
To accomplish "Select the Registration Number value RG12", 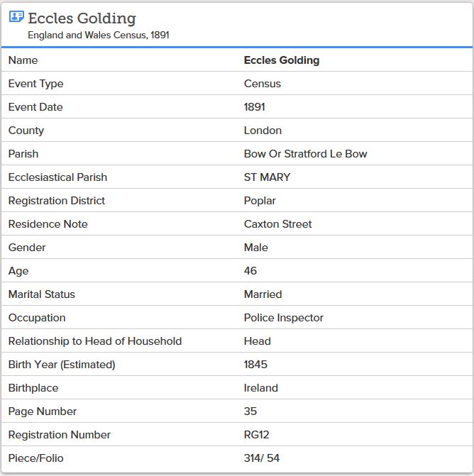I will [x=257, y=435].
